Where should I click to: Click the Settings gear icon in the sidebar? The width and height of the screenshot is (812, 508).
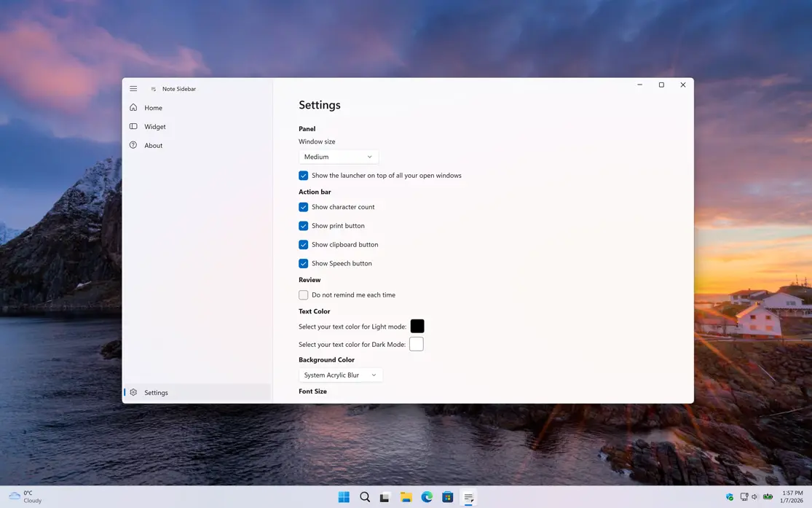[133, 392]
